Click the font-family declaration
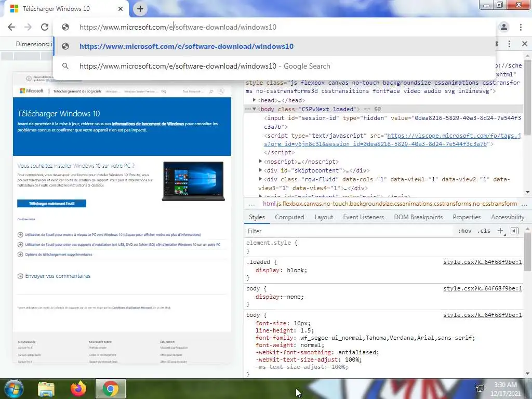This screenshot has width=532, height=399. pos(365,338)
